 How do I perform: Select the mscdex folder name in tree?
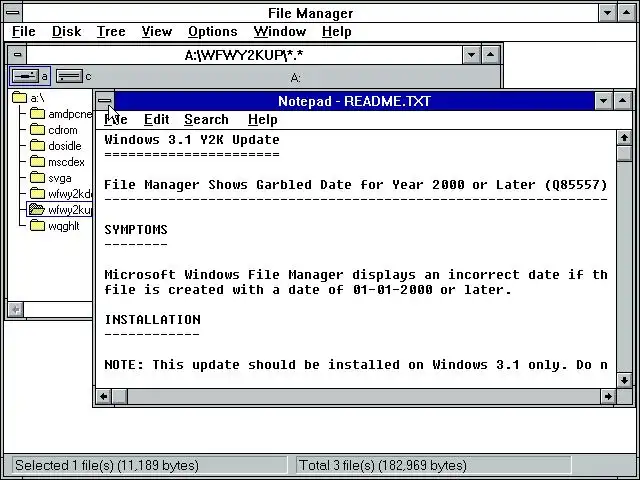click(66, 162)
